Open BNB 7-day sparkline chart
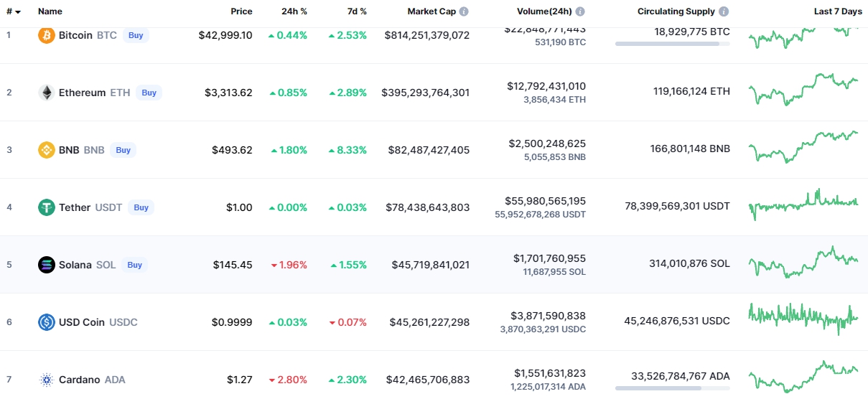The height and width of the screenshot is (399, 868). [x=803, y=146]
